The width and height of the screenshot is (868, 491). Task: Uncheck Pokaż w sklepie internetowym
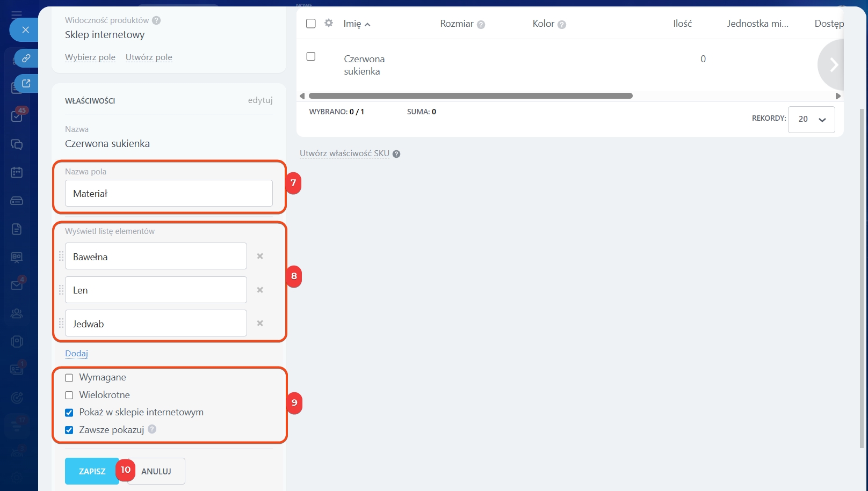69,413
